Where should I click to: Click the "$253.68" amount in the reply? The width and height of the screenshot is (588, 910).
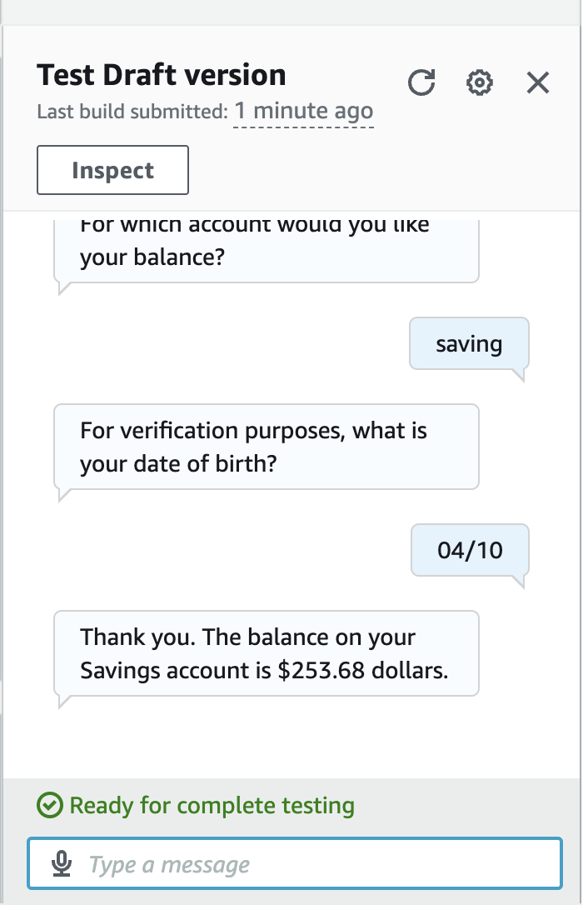click(x=321, y=670)
